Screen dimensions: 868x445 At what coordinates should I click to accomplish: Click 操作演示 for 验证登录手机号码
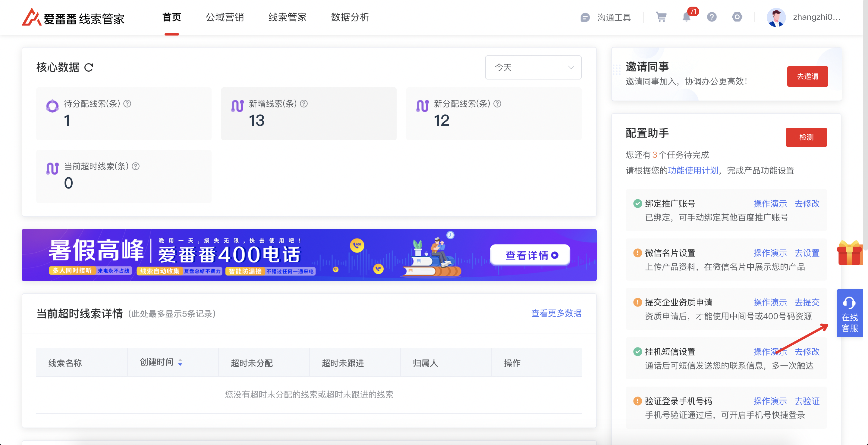(x=770, y=401)
